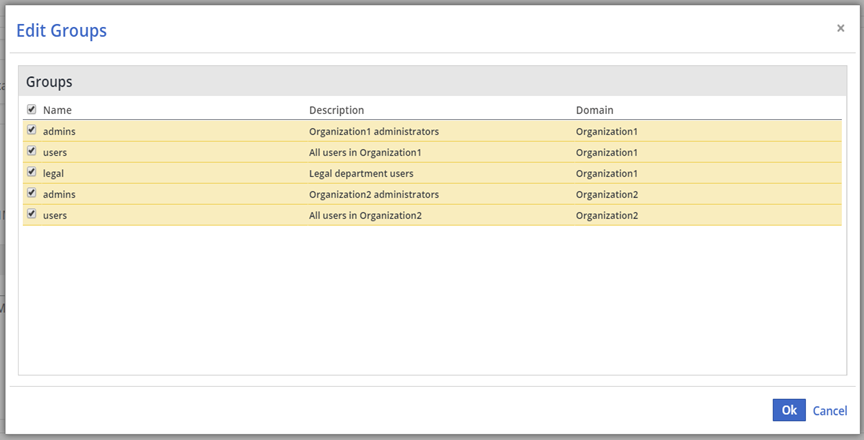Sort by the Name column header
This screenshot has width=864, height=440.
[x=57, y=110]
